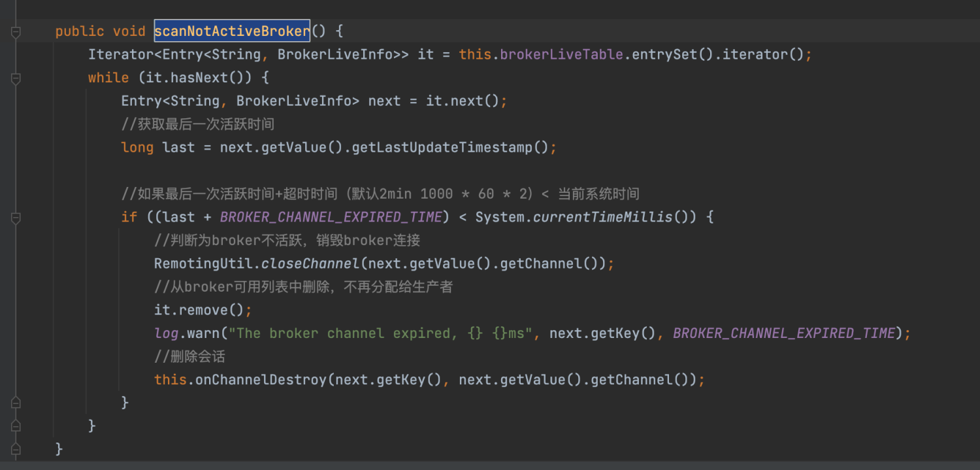Click the comment 获取最后一次活跃时间
This screenshot has width=980, height=470.
[x=198, y=124]
